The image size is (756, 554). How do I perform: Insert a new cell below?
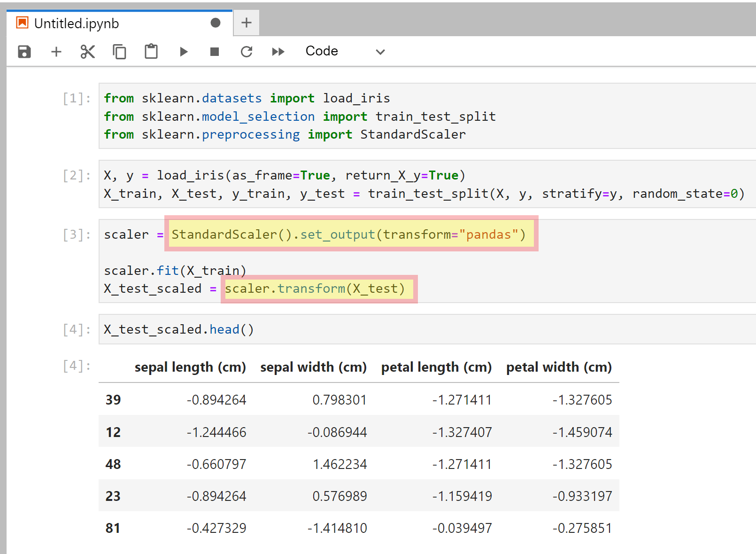(56, 52)
